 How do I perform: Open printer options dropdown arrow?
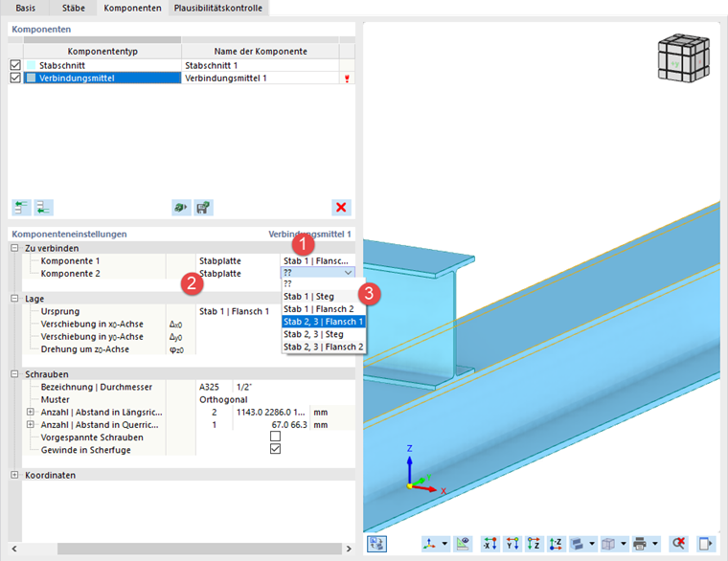click(x=655, y=544)
